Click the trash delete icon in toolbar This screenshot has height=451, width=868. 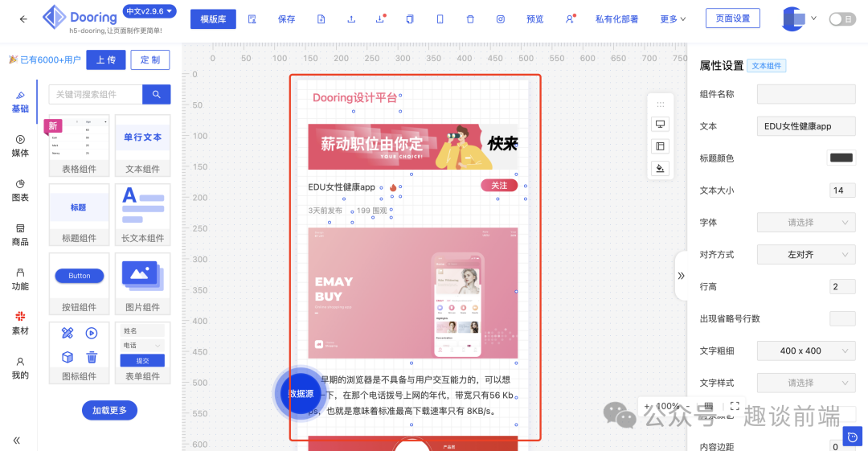(x=470, y=18)
